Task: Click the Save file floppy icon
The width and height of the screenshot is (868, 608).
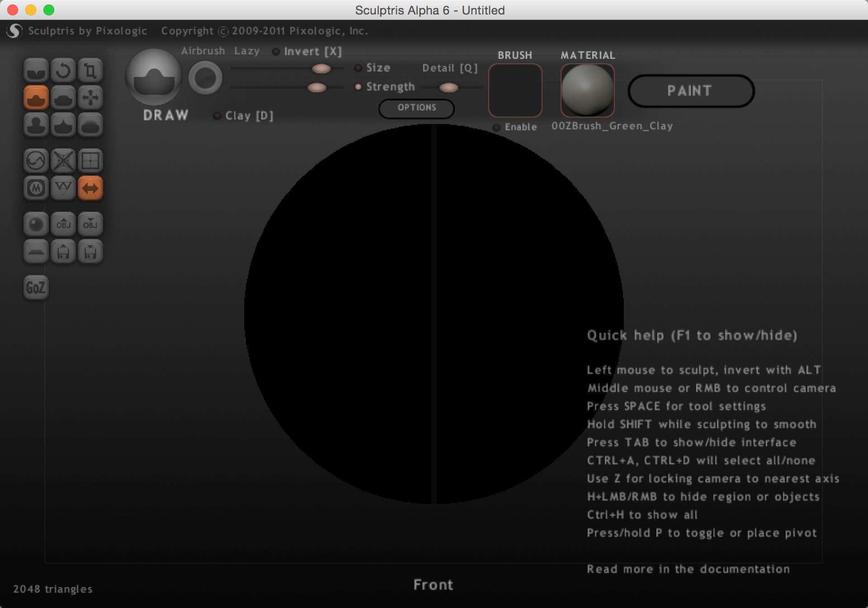Action: pos(90,252)
